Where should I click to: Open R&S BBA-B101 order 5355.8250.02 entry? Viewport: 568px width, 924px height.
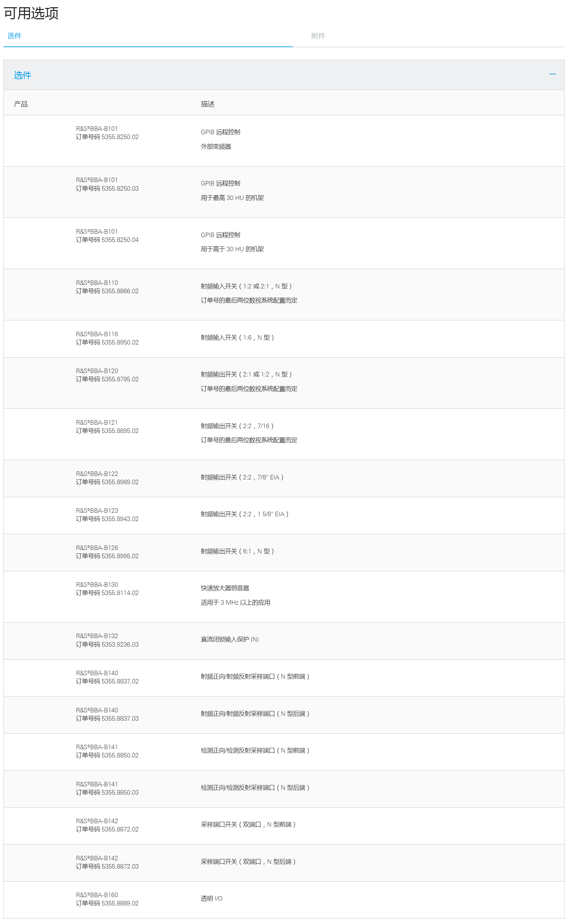click(x=284, y=141)
